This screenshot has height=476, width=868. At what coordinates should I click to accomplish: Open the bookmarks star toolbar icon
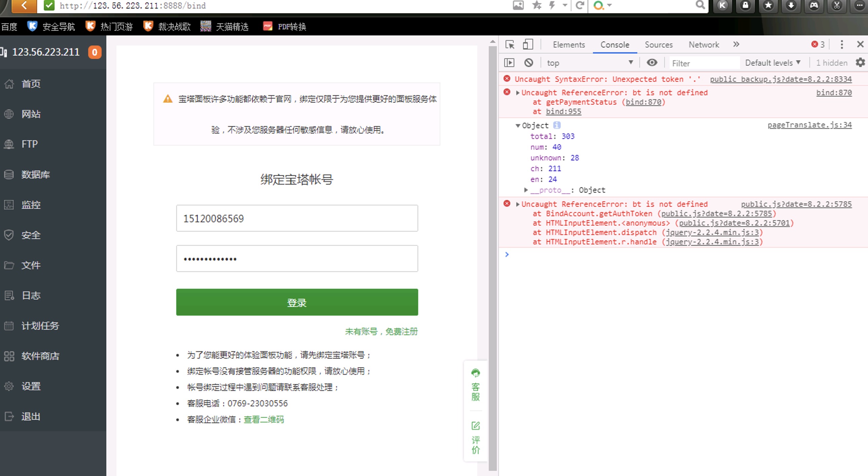point(768,5)
